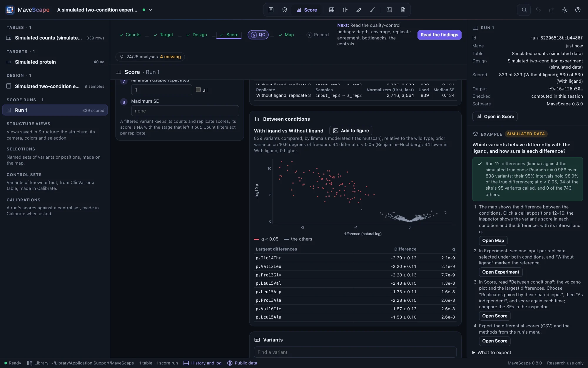Click the p.Ile14Thr row in differences table
588x368 pixels.
pos(355,258)
